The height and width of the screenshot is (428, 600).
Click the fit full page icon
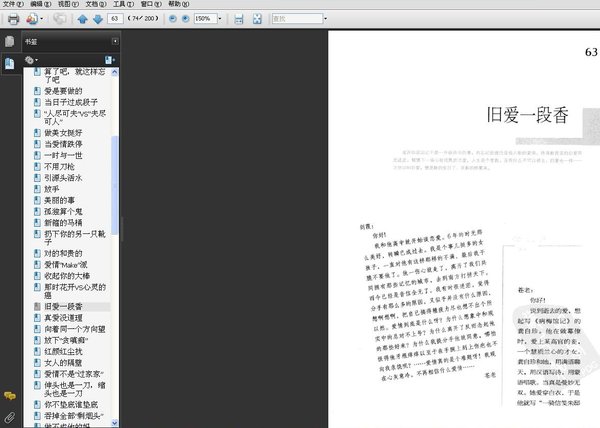(257, 19)
